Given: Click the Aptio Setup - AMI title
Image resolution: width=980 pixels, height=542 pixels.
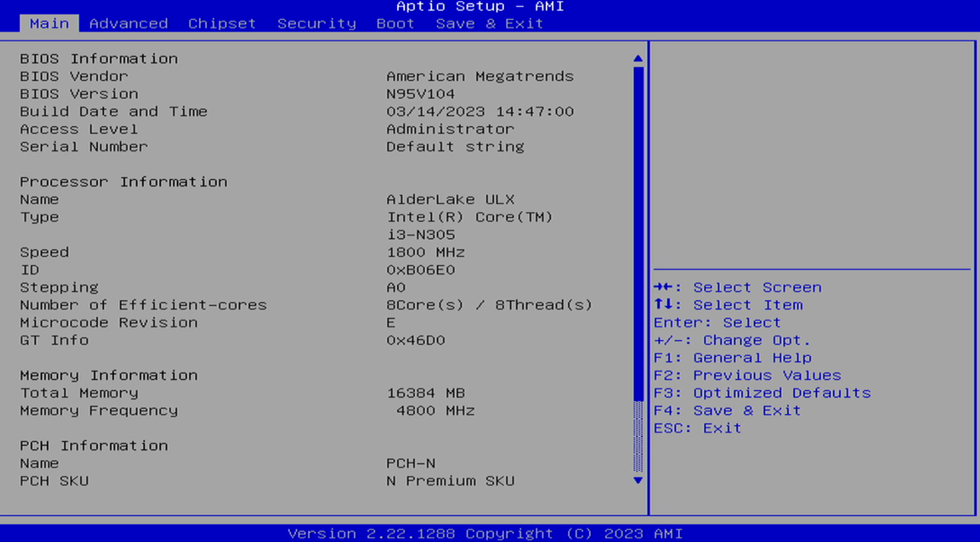Looking at the screenshot, I should (x=480, y=6).
